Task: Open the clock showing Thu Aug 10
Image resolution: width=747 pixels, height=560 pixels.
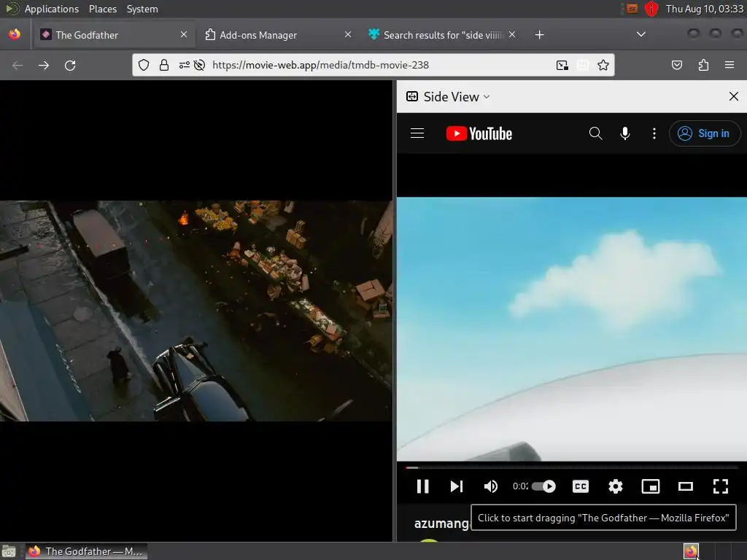Action: click(705, 9)
